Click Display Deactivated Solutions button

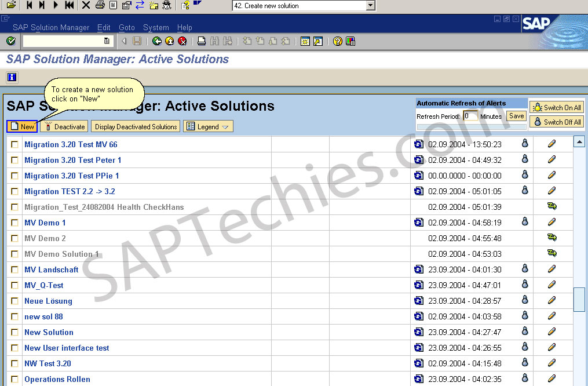coord(136,126)
